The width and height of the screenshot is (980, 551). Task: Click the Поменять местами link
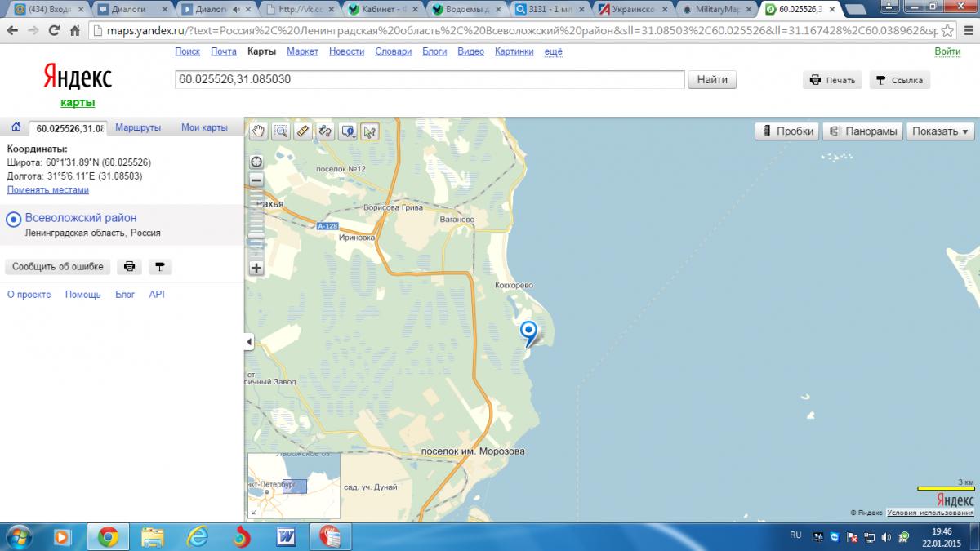click(x=48, y=190)
